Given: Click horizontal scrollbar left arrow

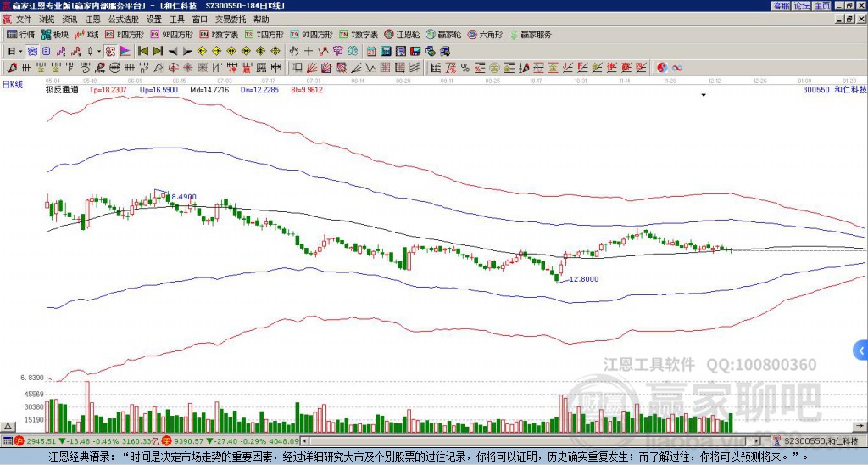Looking at the screenshot, I should (304, 441).
